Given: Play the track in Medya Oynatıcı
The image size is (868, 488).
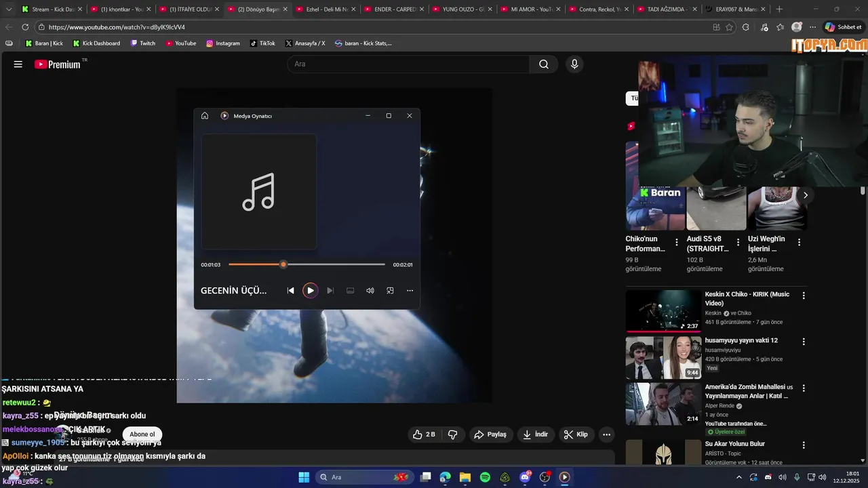Looking at the screenshot, I should (x=310, y=291).
